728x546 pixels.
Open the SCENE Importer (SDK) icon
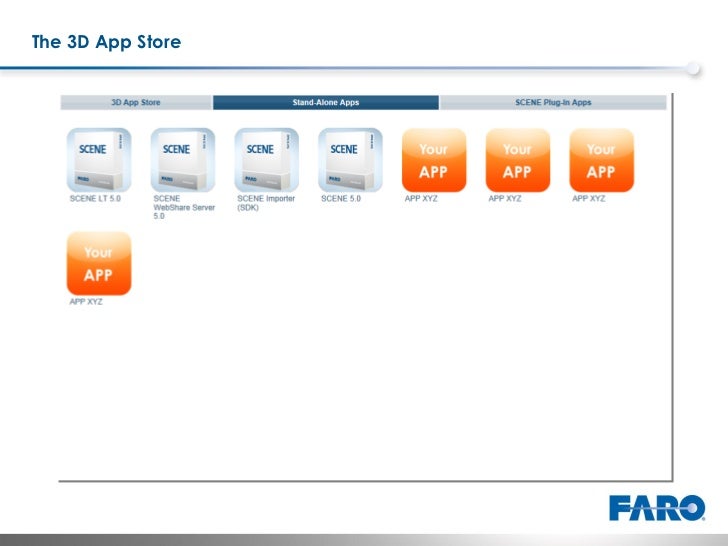click(x=266, y=160)
